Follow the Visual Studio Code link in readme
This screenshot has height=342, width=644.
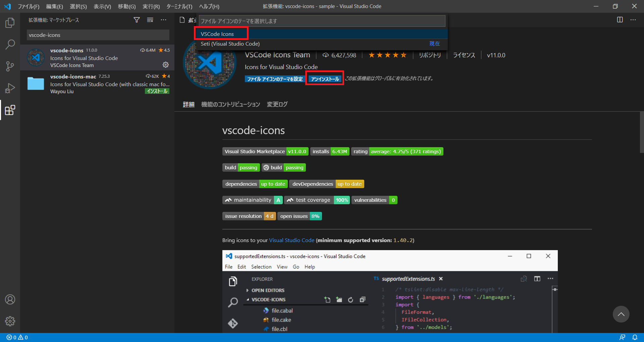tap(291, 240)
